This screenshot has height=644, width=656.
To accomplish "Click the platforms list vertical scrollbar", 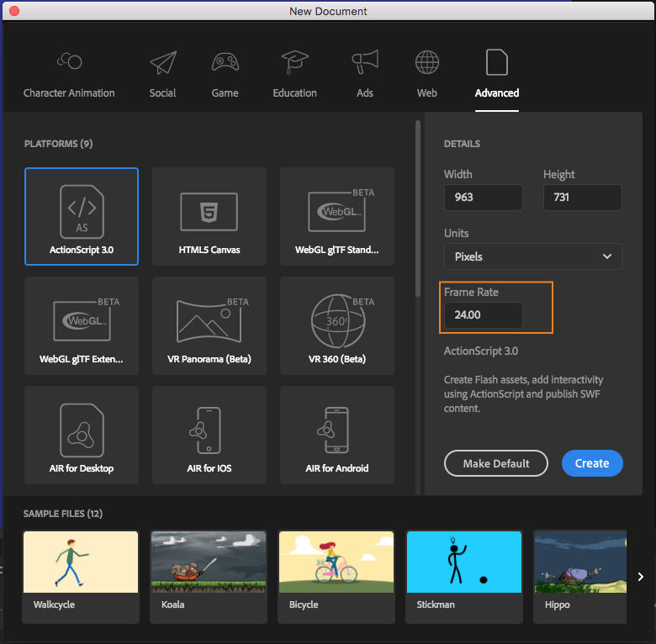I will 417,209.
